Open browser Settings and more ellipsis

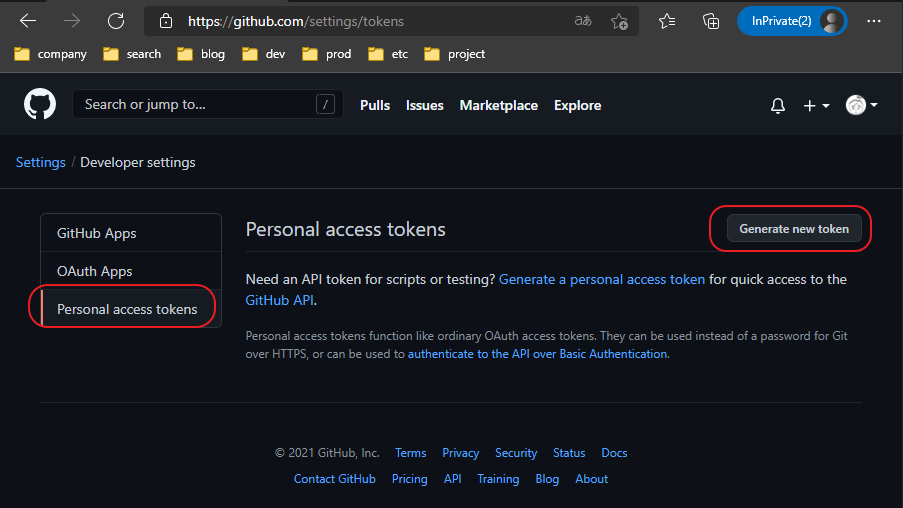[x=874, y=21]
